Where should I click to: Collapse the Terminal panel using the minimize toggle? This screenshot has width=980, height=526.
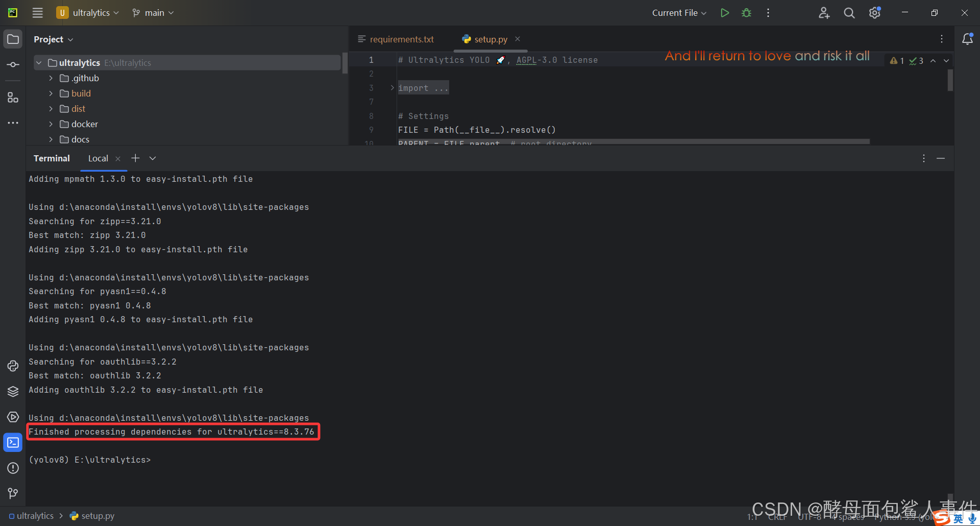pos(941,158)
